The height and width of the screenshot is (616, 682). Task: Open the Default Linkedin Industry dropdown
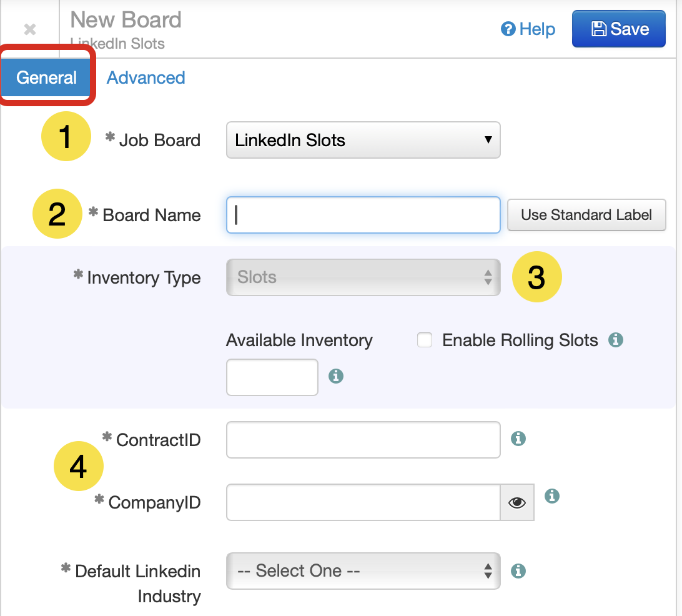pos(363,571)
